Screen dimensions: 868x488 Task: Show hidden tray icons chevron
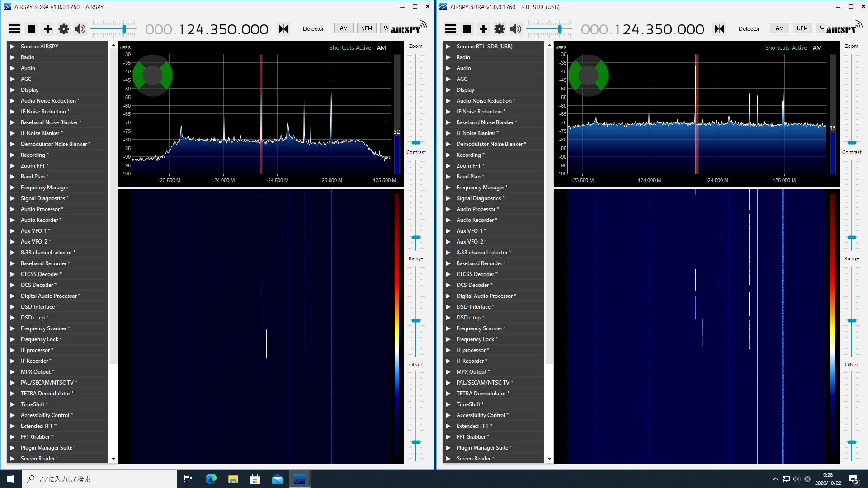tap(775, 479)
